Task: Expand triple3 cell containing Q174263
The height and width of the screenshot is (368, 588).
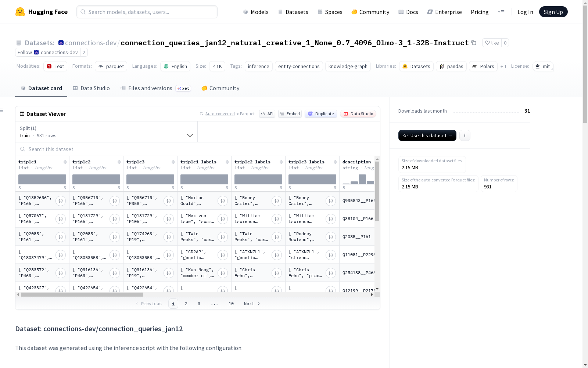Action: pos(169,237)
